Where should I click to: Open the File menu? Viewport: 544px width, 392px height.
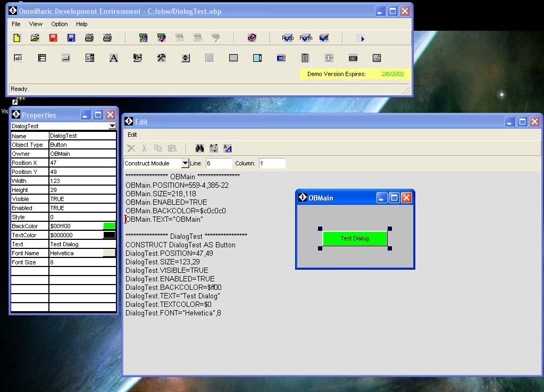click(16, 24)
